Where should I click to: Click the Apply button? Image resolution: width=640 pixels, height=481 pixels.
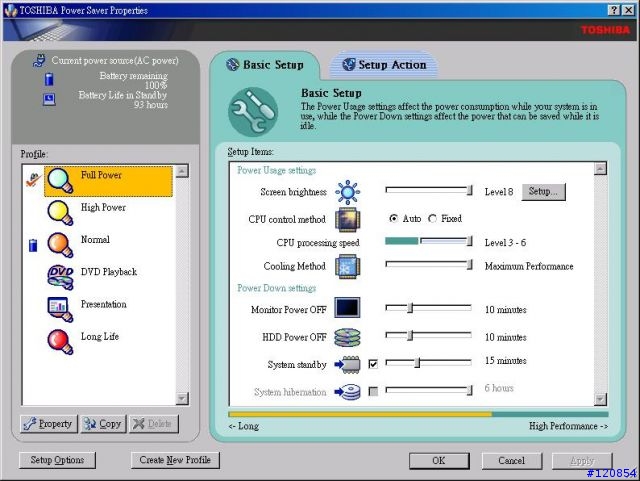click(x=582, y=461)
